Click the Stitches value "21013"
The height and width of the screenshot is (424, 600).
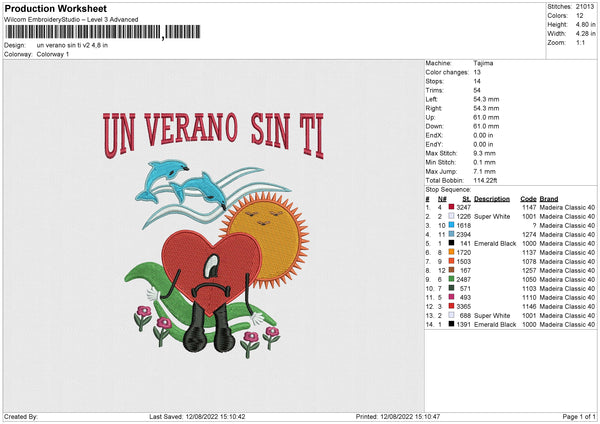(x=585, y=7)
